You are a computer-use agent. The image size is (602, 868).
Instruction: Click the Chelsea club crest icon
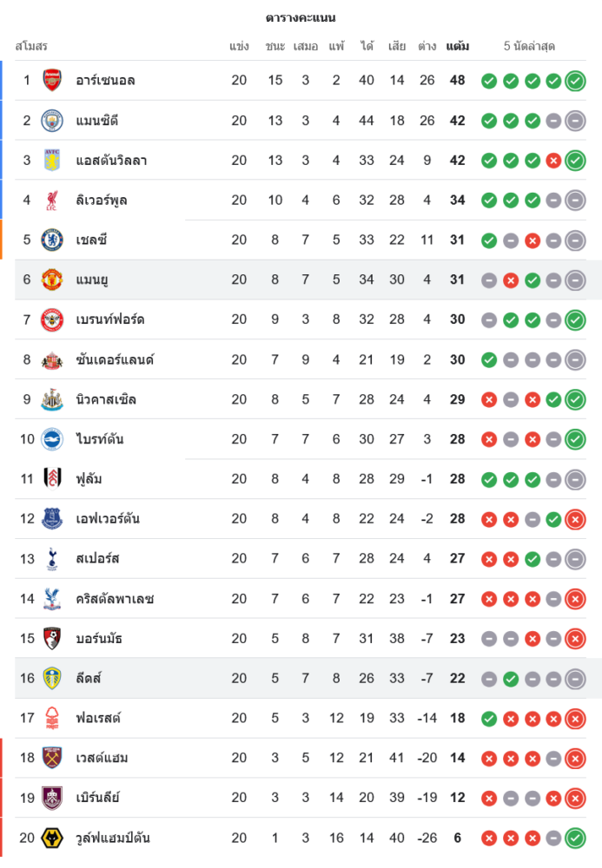click(x=52, y=240)
